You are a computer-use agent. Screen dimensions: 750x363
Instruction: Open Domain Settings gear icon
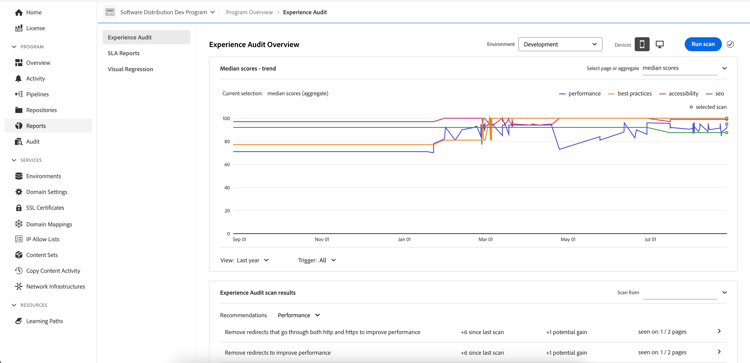19,192
